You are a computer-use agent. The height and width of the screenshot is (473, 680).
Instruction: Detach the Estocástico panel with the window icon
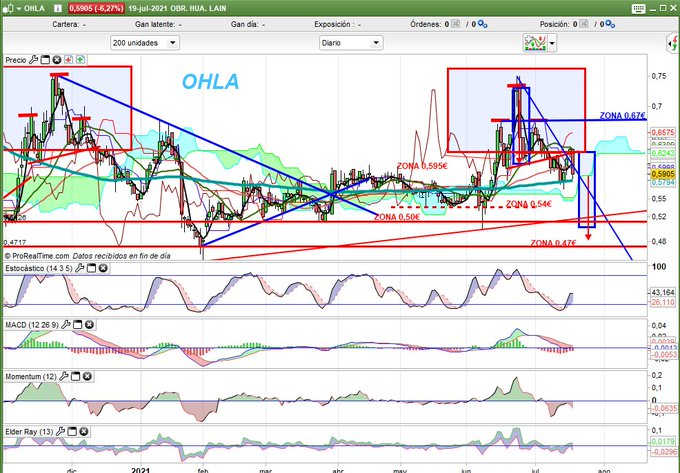[x=91, y=268]
